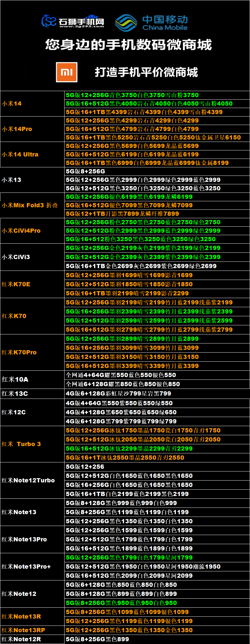
Task: Select the 红米K70E model cell
Action: [16, 284]
